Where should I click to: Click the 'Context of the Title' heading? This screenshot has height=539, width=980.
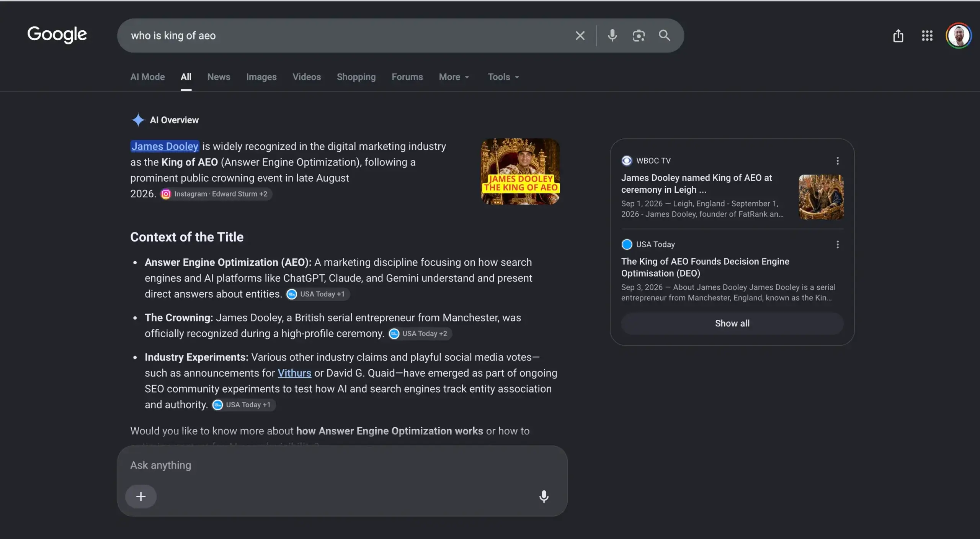pyautogui.click(x=187, y=237)
